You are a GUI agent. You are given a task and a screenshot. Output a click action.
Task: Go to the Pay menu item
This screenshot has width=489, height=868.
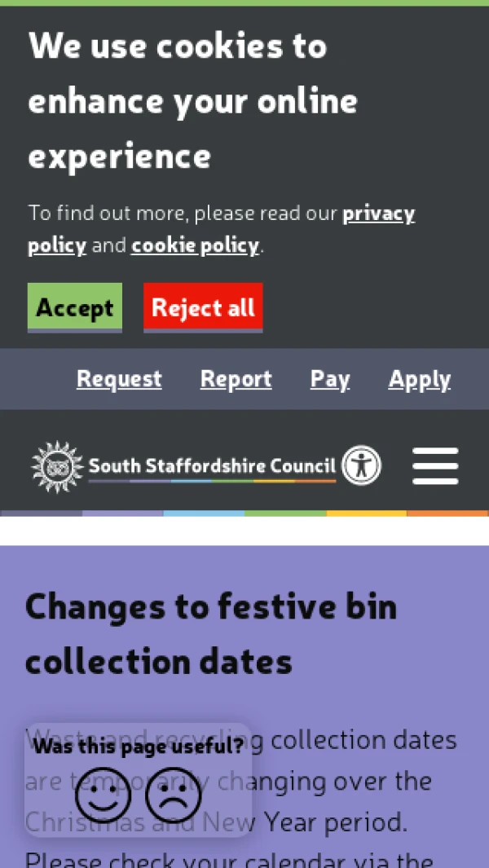coord(330,379)
